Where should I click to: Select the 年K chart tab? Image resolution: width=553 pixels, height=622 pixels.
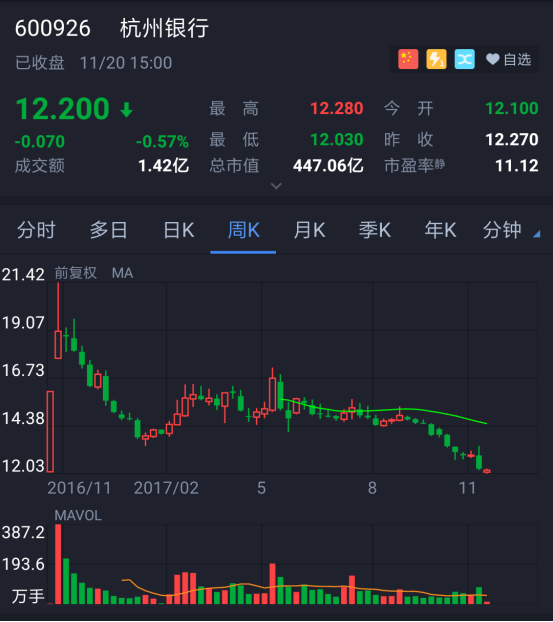click(440, 230)
